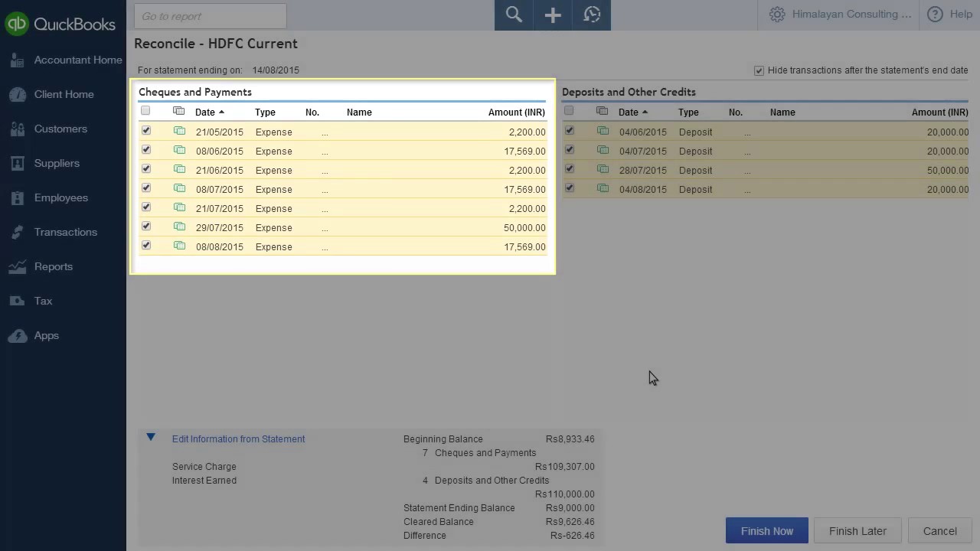Open Suppliers menu item
The width and height of the screenshot is (980, 551).
click(57, 164)
